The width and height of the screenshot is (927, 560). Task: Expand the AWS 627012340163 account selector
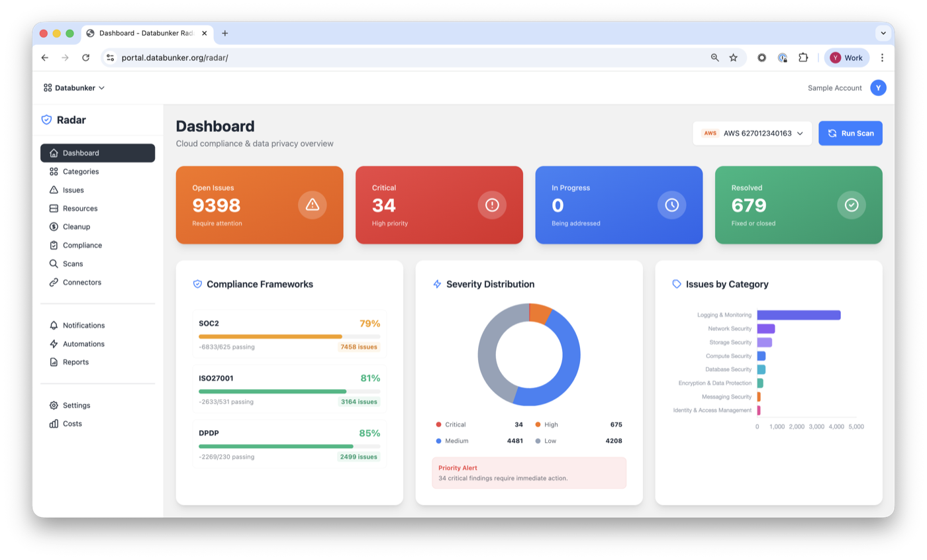752,133
